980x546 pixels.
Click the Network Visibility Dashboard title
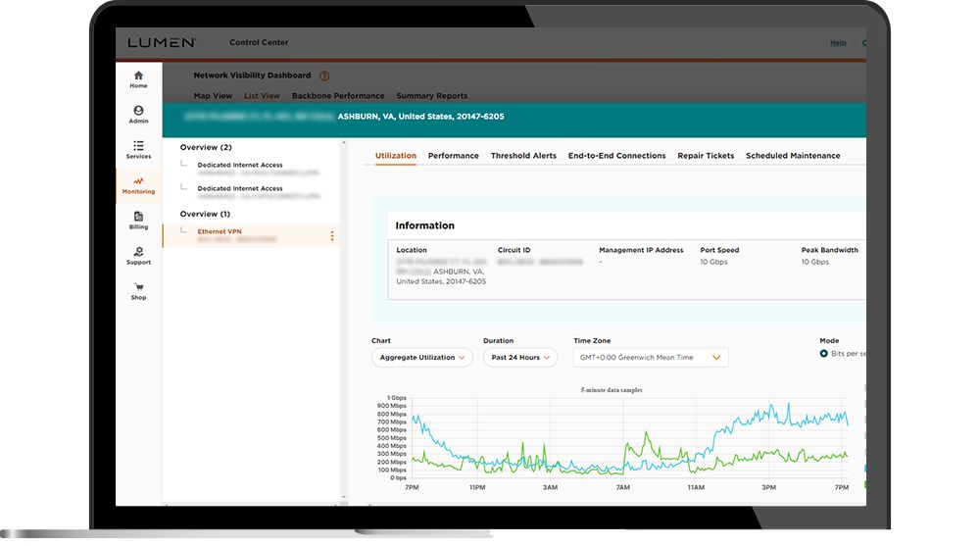point(252,75)
